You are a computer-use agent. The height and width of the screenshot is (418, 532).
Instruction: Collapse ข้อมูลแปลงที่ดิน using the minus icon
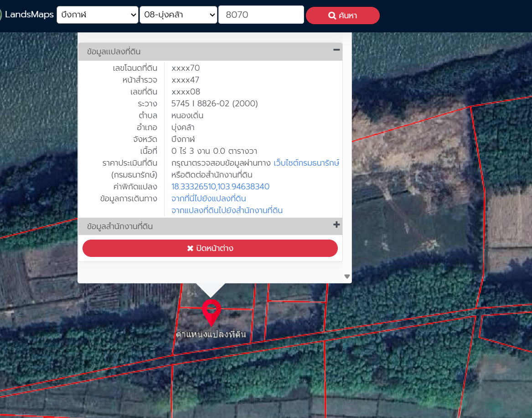pyautogui.click(x=336, y=50)
